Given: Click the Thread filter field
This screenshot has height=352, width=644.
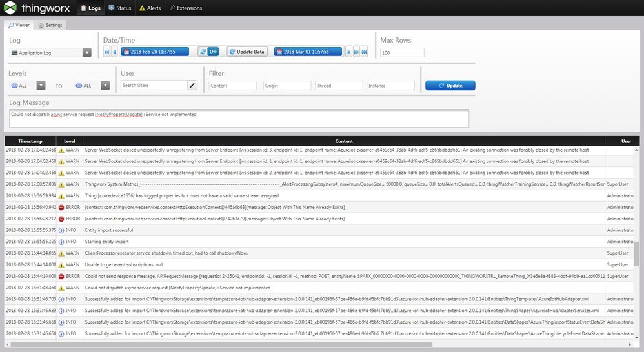Looking at the screenshot, I should click(x=339, y=86).
